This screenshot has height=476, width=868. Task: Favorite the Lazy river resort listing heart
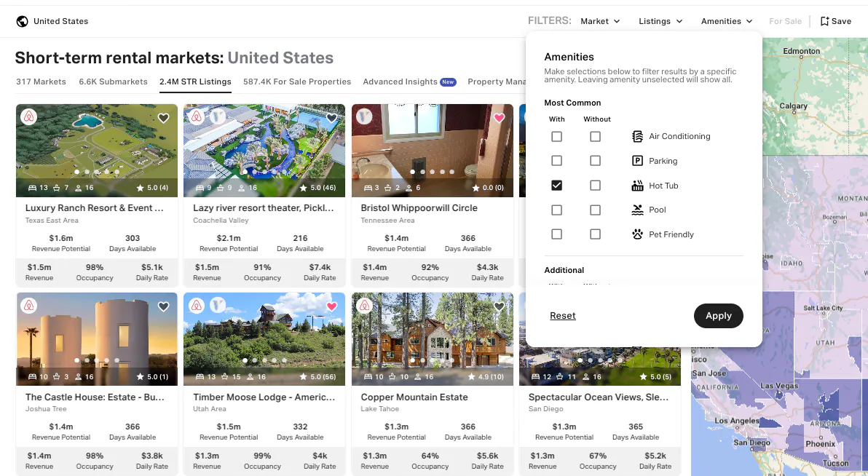pos(331,118)
